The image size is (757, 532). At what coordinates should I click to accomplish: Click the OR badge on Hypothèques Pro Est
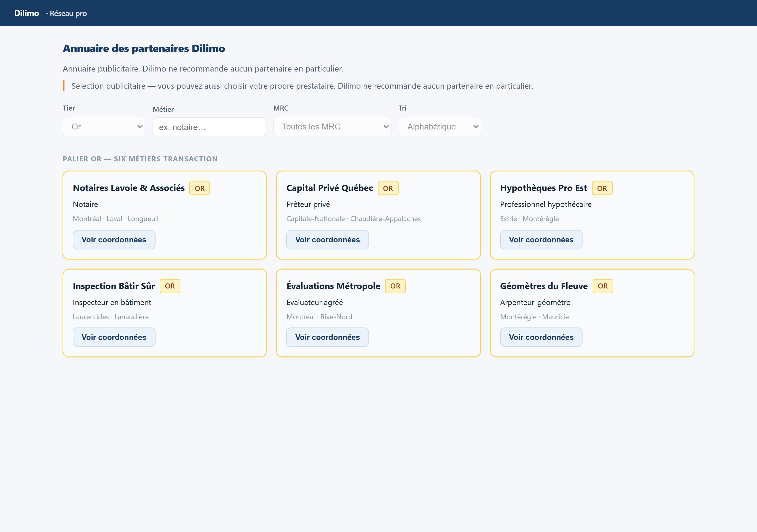602,188
